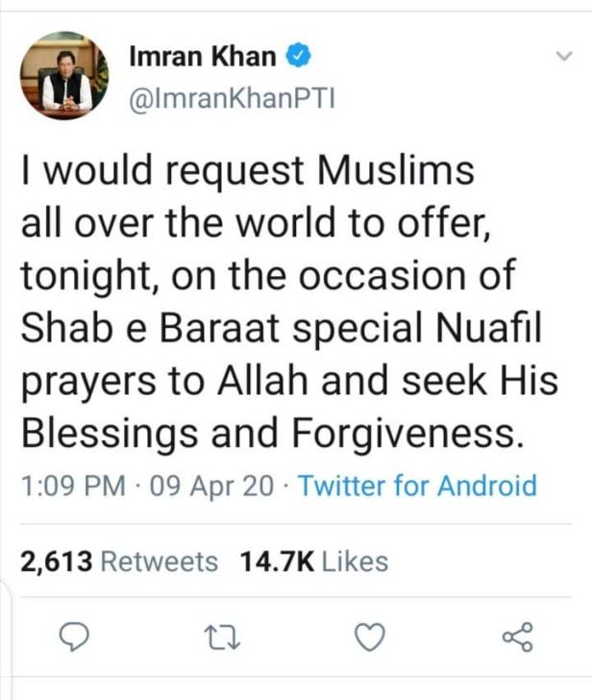This screenshot has width=592, height=700.
Task: View the 2,613 Retweets list
Action: point(119,561)
